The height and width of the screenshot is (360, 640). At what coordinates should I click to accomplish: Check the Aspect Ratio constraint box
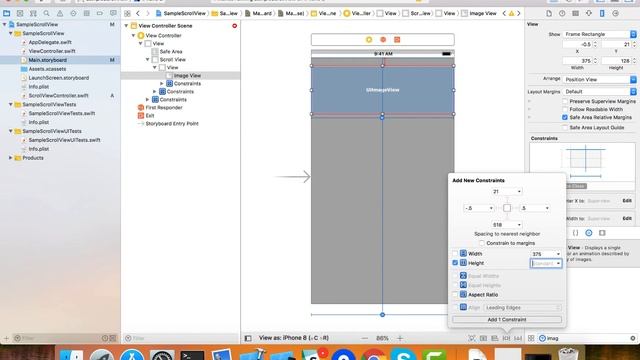(x=455, y=294)
